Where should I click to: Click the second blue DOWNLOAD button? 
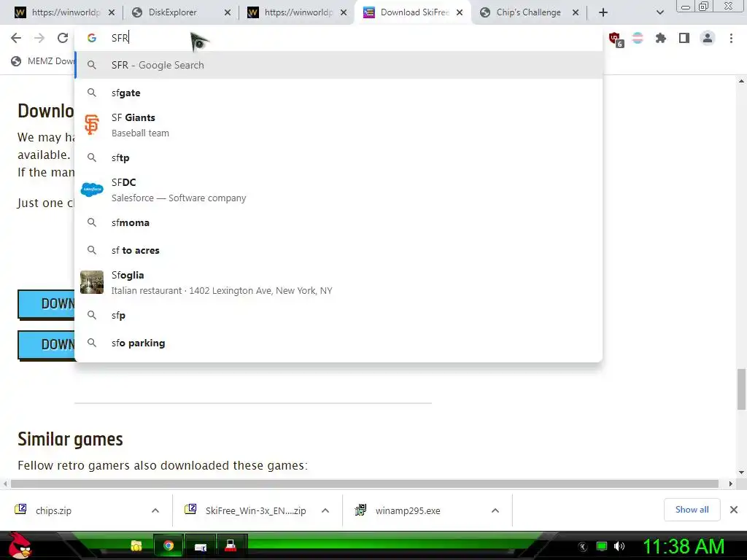pyautogui.click(x=46, y=344)
